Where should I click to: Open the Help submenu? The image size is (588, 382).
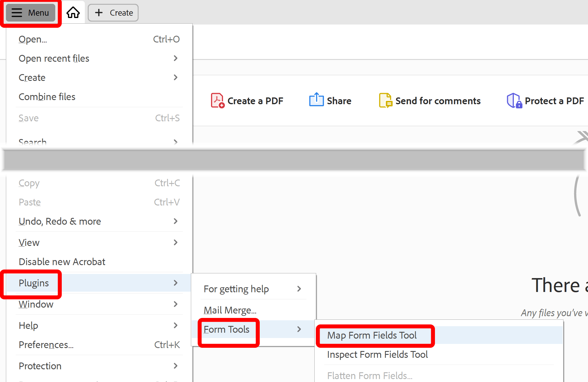[99, 326]
